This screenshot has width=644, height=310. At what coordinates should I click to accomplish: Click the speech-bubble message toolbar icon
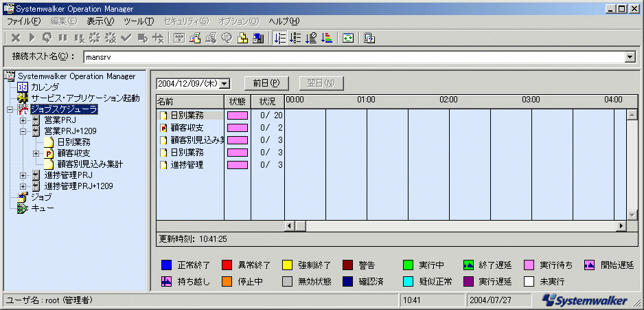pyautogui.click(x=227, y=38)
